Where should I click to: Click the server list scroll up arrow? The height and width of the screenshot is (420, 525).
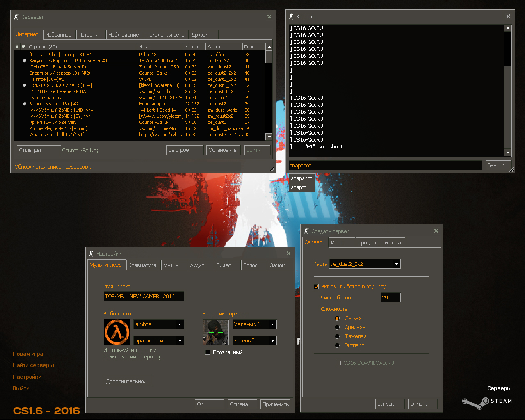coord(269,47)
